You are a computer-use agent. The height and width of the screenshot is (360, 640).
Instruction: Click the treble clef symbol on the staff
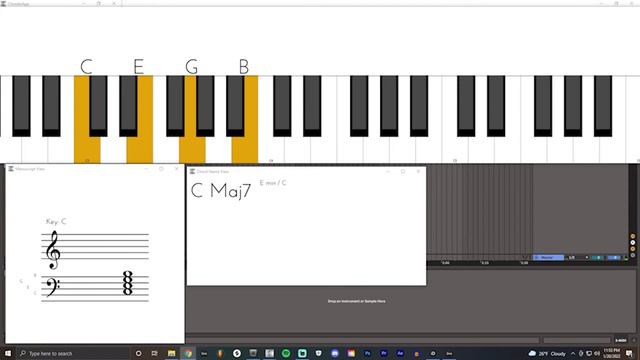(53, 250)
